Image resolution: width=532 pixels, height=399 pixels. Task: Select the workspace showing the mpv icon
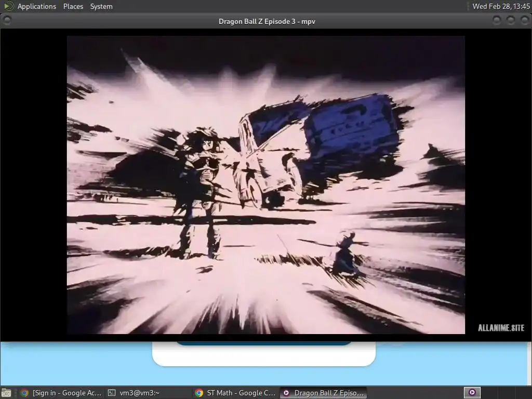click(472, 393)
